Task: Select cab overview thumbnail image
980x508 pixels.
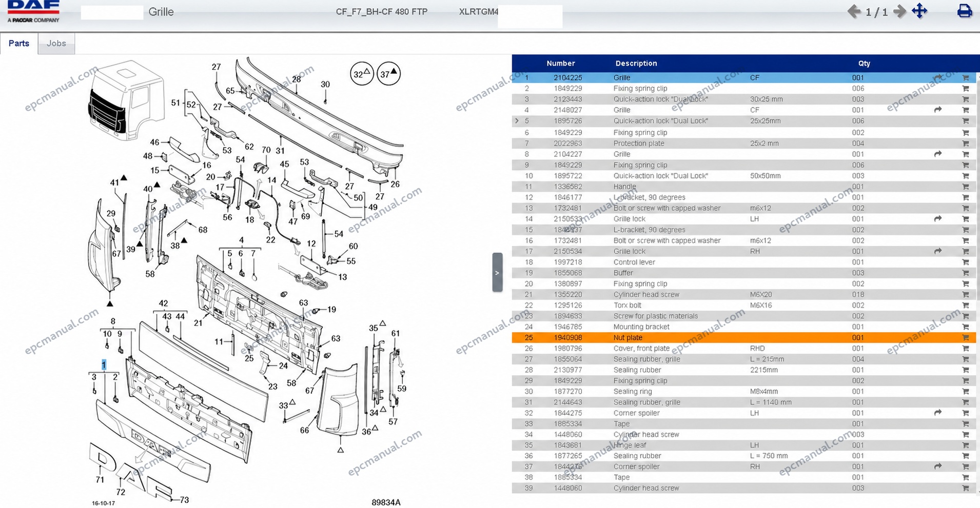Action: click(126, 100)
